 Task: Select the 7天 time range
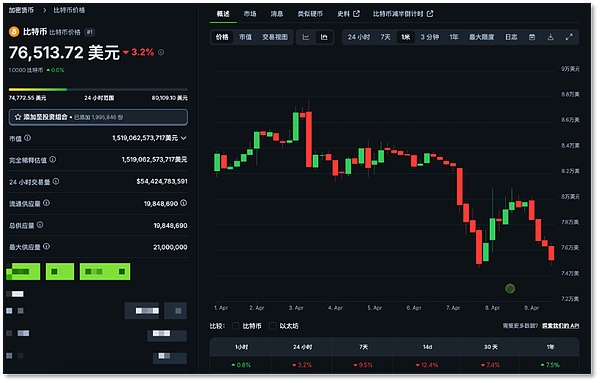click(x=385, y=37)
